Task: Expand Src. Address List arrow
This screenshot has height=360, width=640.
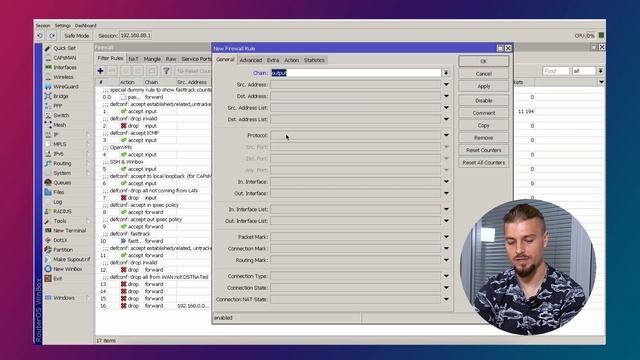Action: (446, 108)
